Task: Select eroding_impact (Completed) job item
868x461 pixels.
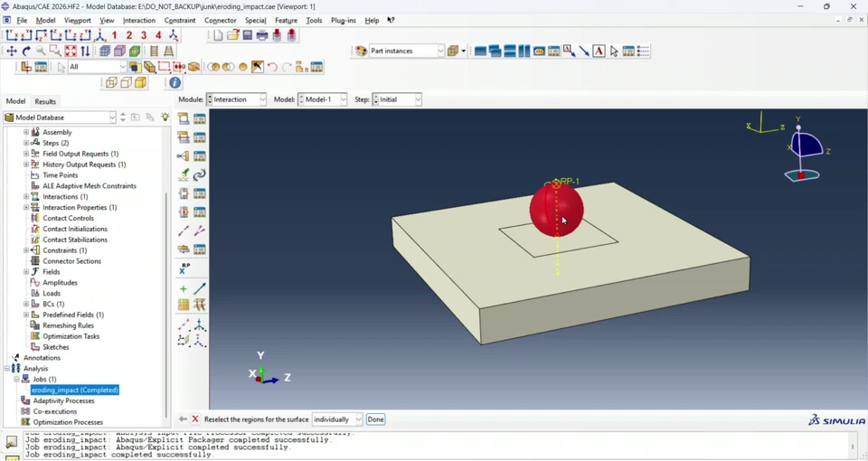Action: 75,390
